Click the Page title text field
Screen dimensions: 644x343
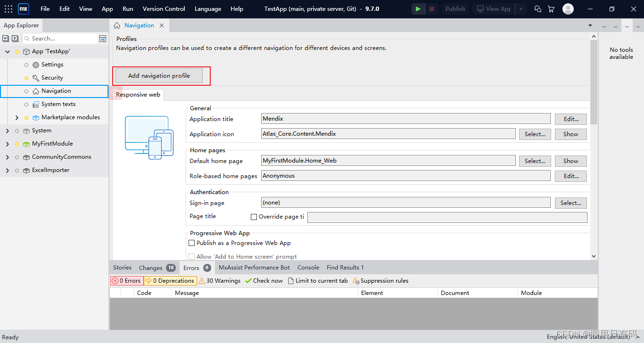click(x=447, y=217)
